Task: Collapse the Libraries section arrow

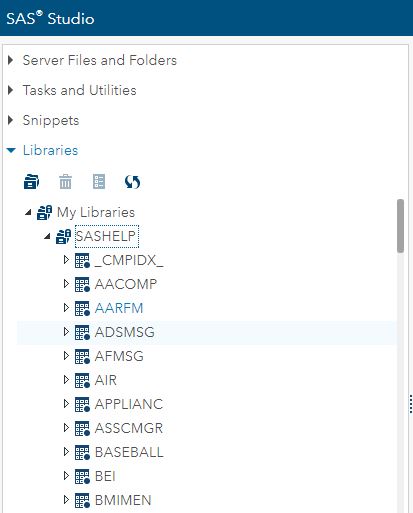Action: (11, 150)
